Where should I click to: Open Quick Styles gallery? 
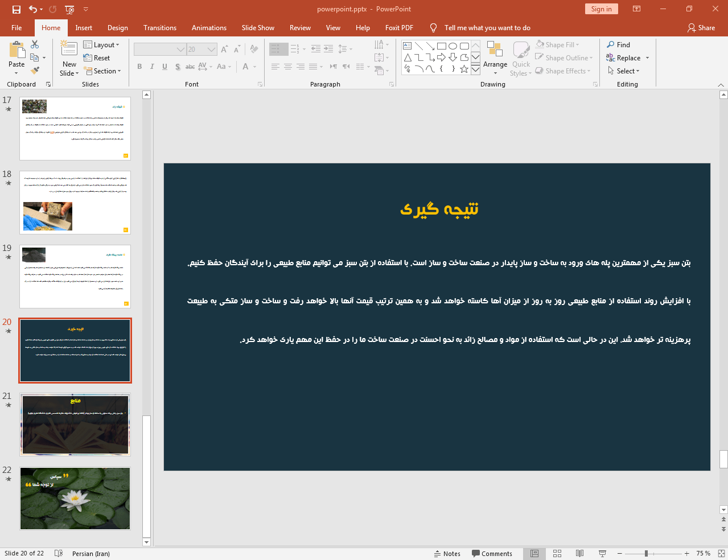click(x=521, y=58)
